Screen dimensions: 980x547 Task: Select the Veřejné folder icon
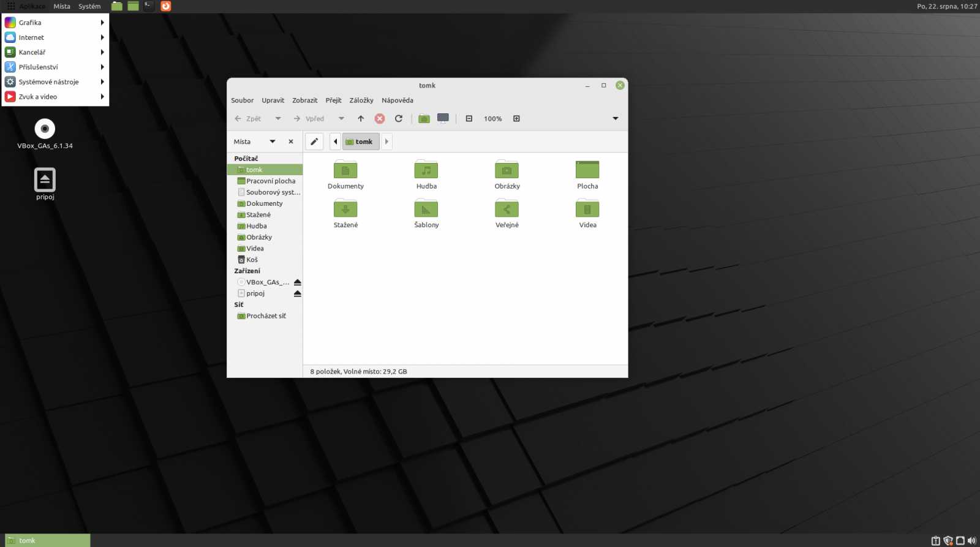pyautogui.click(x=507, y=208)
